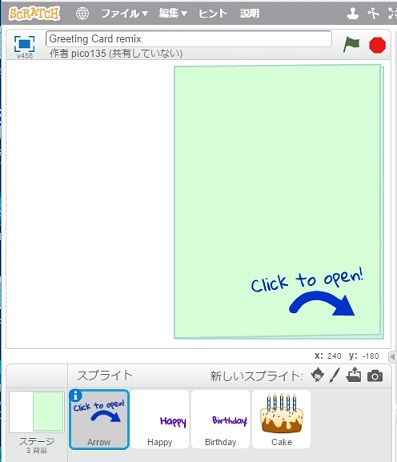The height and width of the screenshot is (462, 397).
Task: Take new sprite from camera
Action: [x=375, y=376]
